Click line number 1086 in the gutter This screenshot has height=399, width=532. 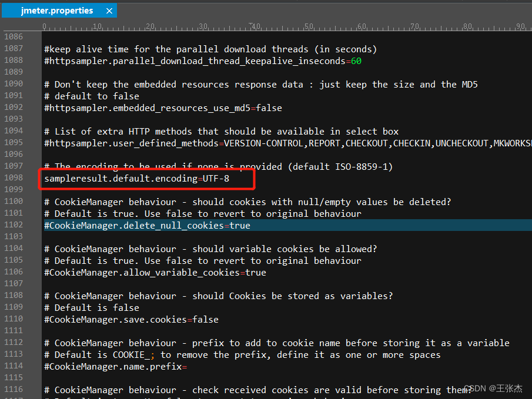pos(14,37)
